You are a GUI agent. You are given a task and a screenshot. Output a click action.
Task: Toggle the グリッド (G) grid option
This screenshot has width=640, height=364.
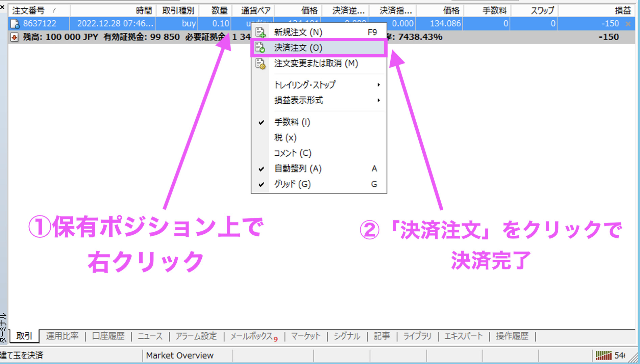tap(292, 184)
